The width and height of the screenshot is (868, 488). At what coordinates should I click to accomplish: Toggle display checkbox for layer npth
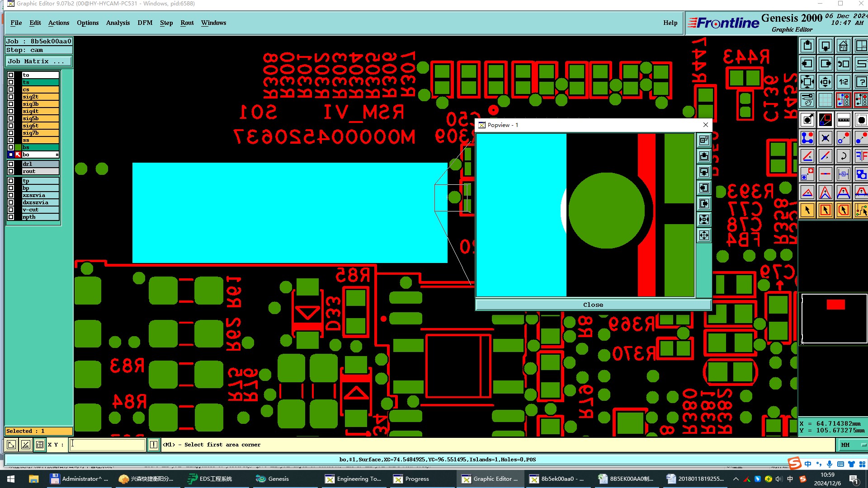pos(11,217)
